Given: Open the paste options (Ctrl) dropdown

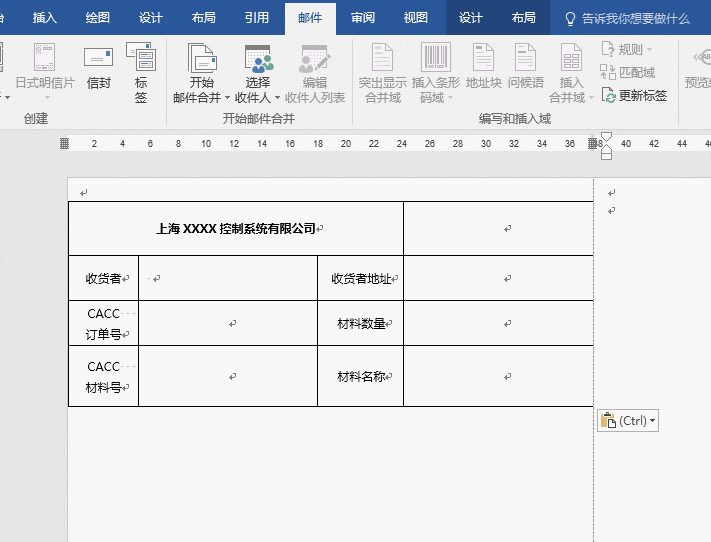Looking at the screenshot, I should (627, 421).
